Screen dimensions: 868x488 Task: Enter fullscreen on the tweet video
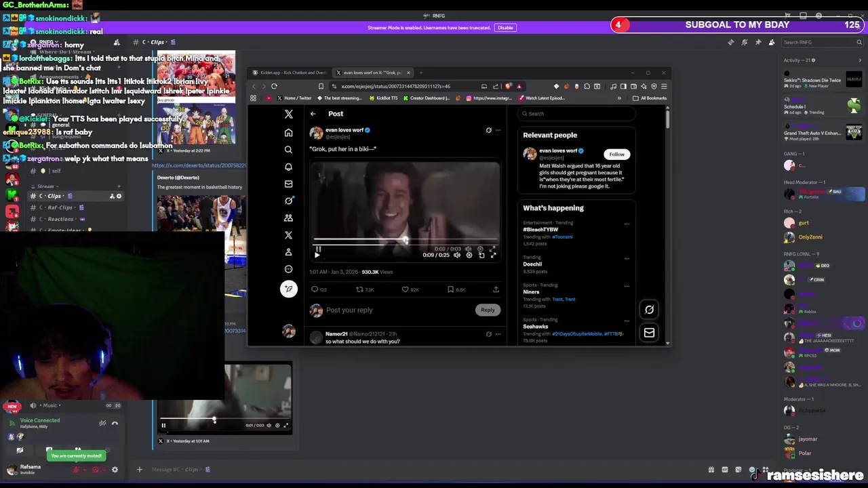(x=493, y=256)
